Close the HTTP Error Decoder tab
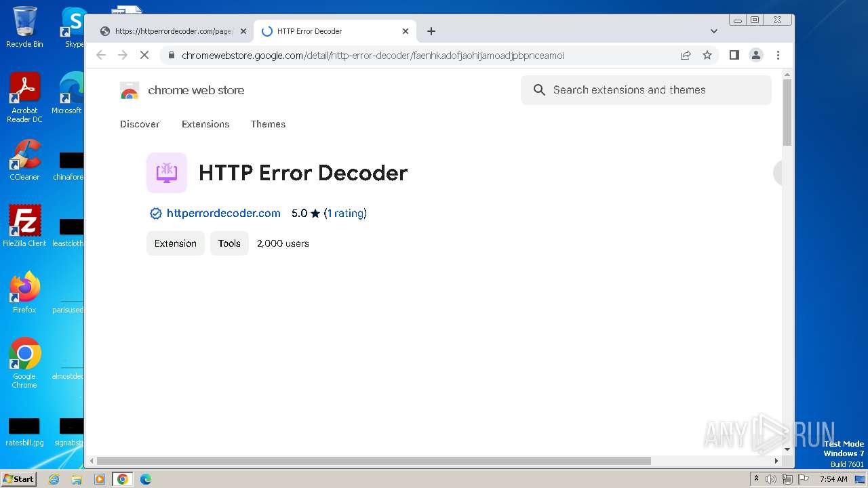 (406, 31)
